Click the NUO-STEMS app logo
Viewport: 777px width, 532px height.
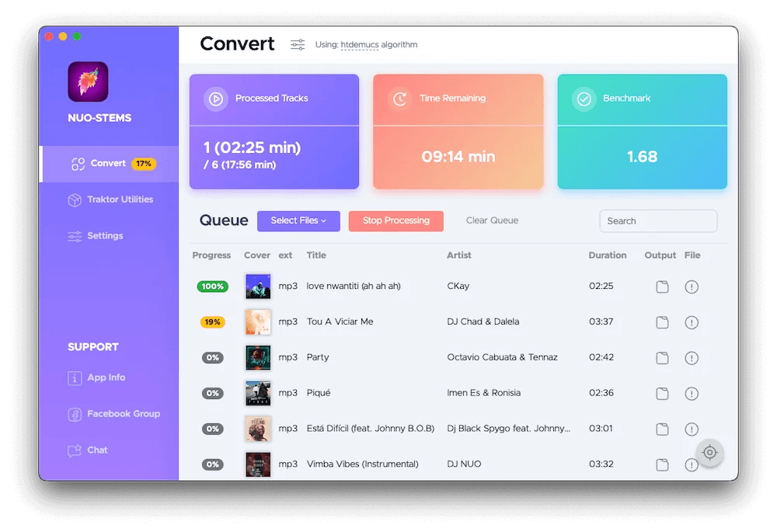click(88, 81)
